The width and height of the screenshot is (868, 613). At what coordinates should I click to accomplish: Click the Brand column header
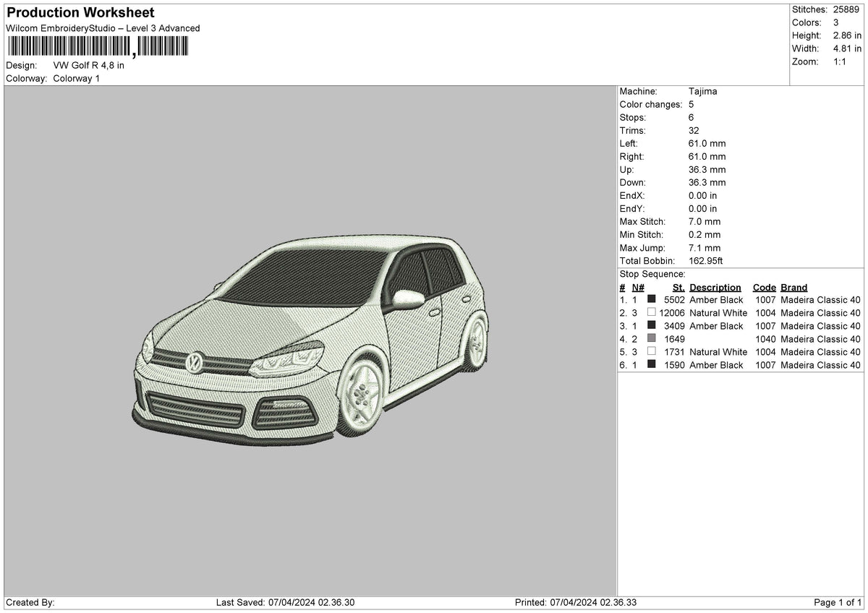794,287
